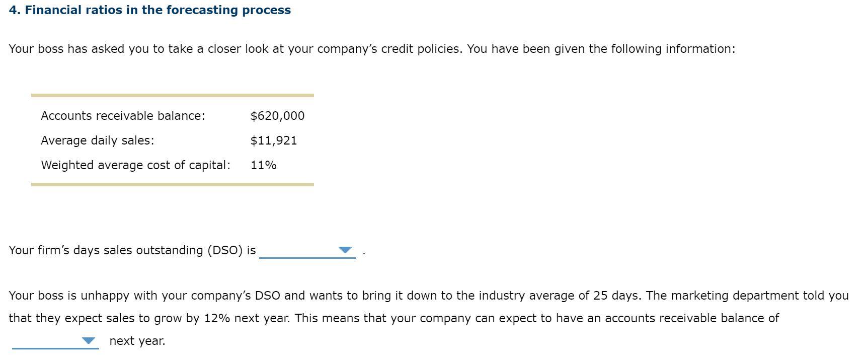The height and width of the screenshot is (357, 868).
Task: Select the '11%' weighted average cost of capital
Action: coord(264,165)
